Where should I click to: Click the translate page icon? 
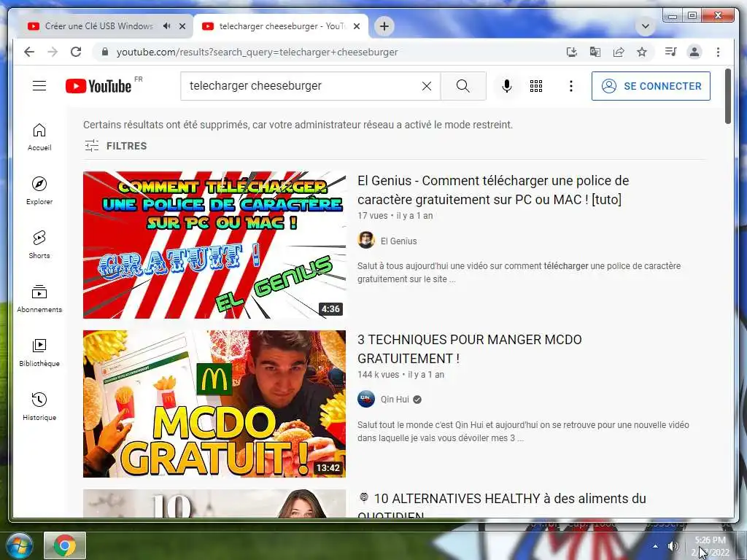(595, 52)
